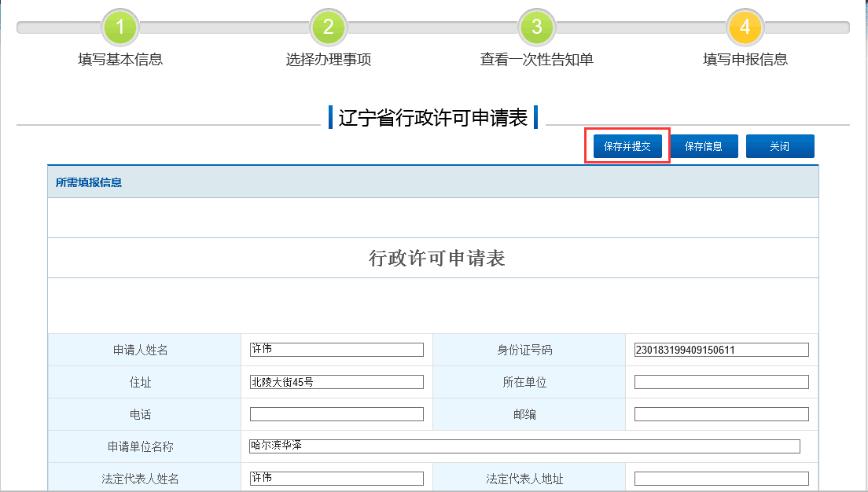Select the 选择办理事项 step label
This screenshot has width=868, height=492.
[x=329, y=60]
